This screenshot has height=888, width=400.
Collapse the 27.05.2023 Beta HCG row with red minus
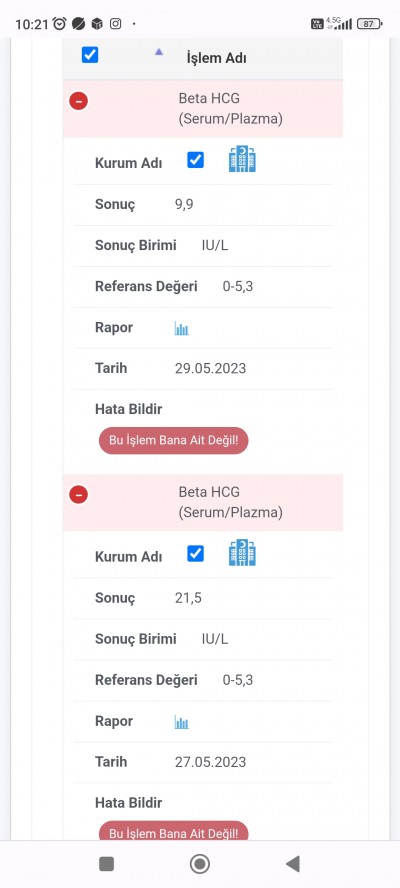pos(78,494)
